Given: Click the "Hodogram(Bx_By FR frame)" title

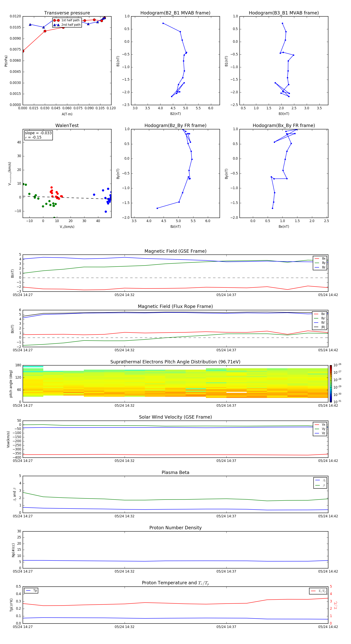Looking at the screenshot, I should pos(284,125).
